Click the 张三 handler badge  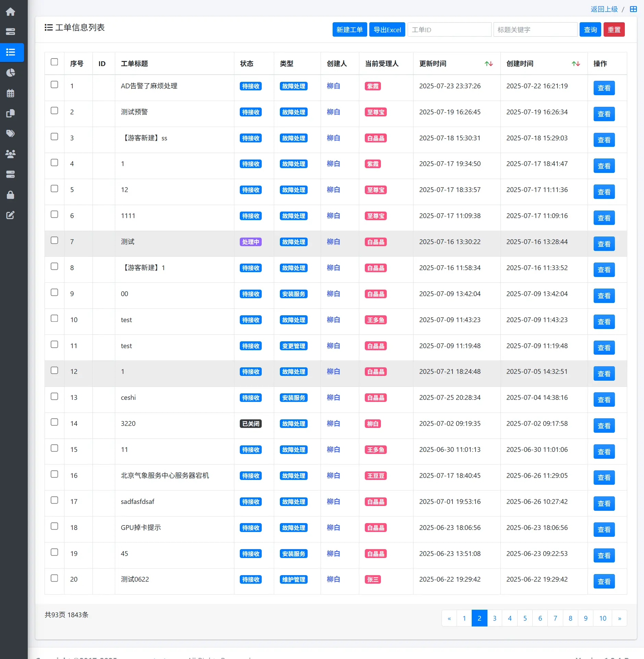pos(373,580)
